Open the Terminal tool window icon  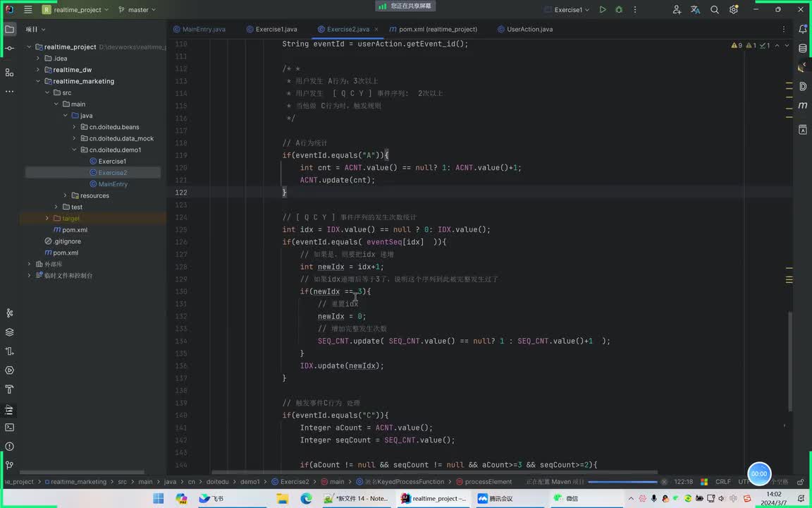click(9, 427)
